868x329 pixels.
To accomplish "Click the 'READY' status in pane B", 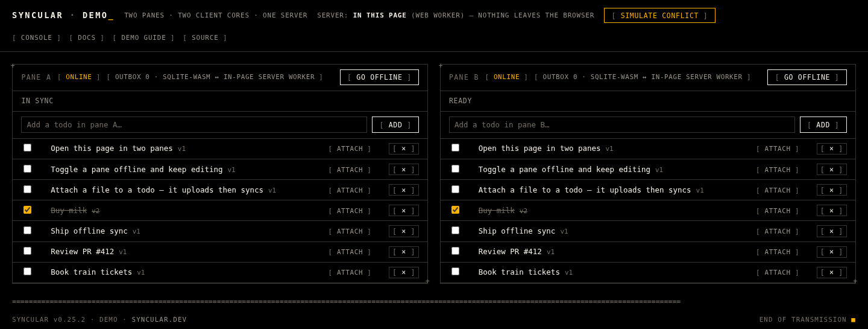I will coord(461,101).
